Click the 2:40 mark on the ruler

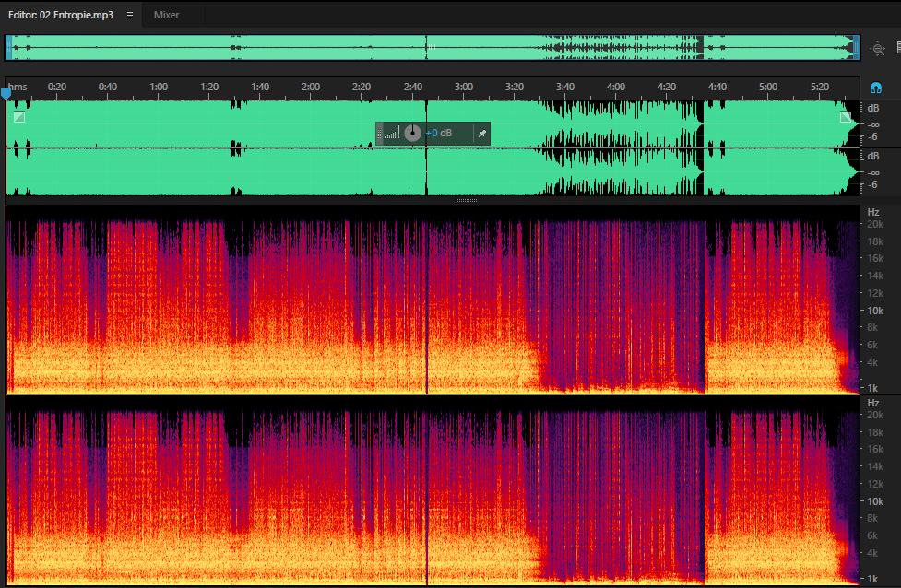[412, 87]
